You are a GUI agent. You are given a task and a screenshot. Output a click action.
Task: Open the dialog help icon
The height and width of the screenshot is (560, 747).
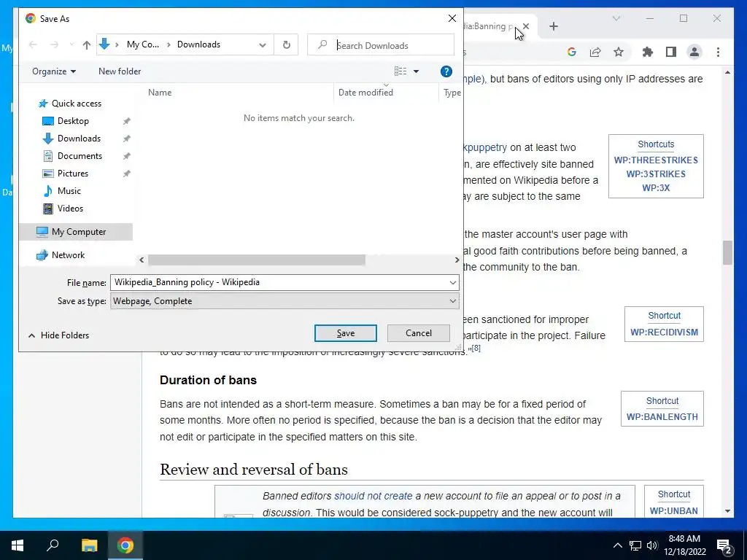pos(446,71)
